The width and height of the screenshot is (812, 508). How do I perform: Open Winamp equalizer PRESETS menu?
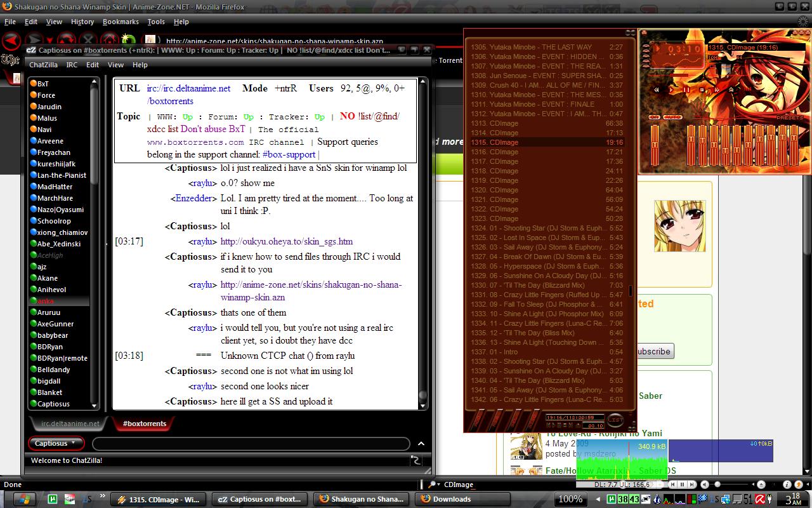[x=790, y=117]
